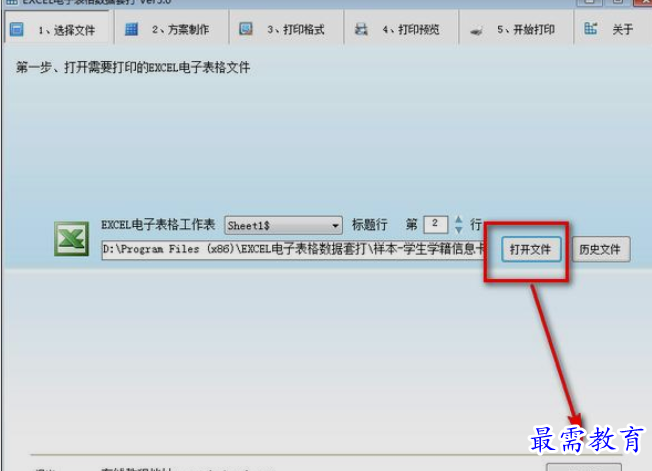The height and width of the screenshot is (471, 652).
Task: Click the '历史文件' button
Action: 600,249
